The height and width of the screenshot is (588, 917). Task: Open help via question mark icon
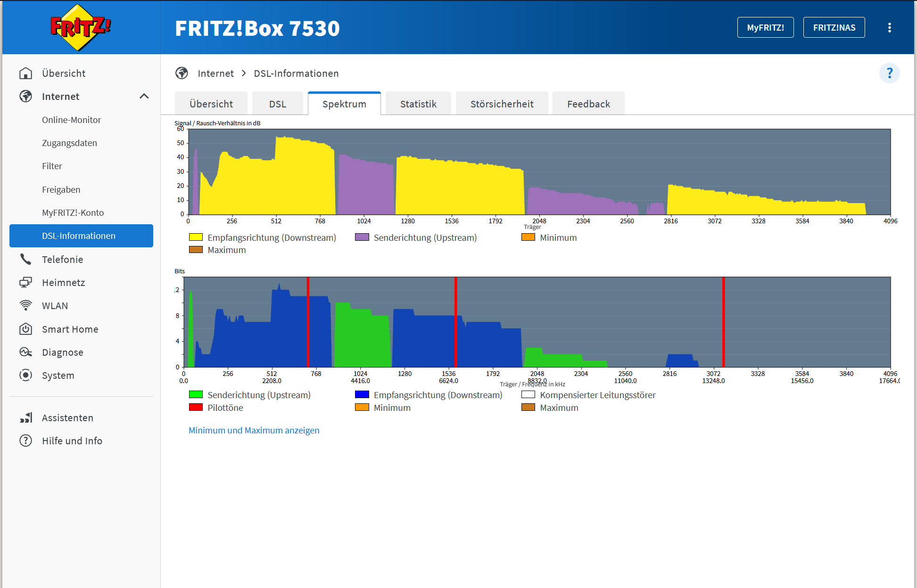pyautogui.click(x=889, y=73)
